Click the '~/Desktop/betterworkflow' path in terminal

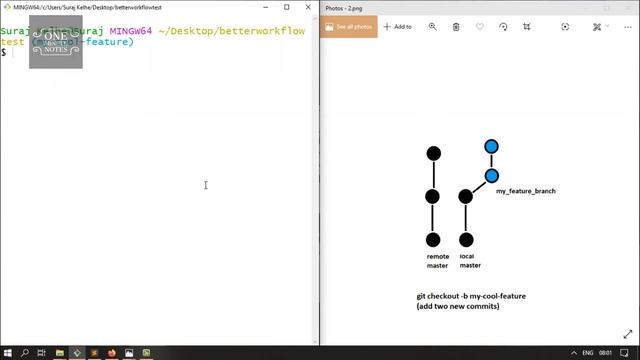231,31
